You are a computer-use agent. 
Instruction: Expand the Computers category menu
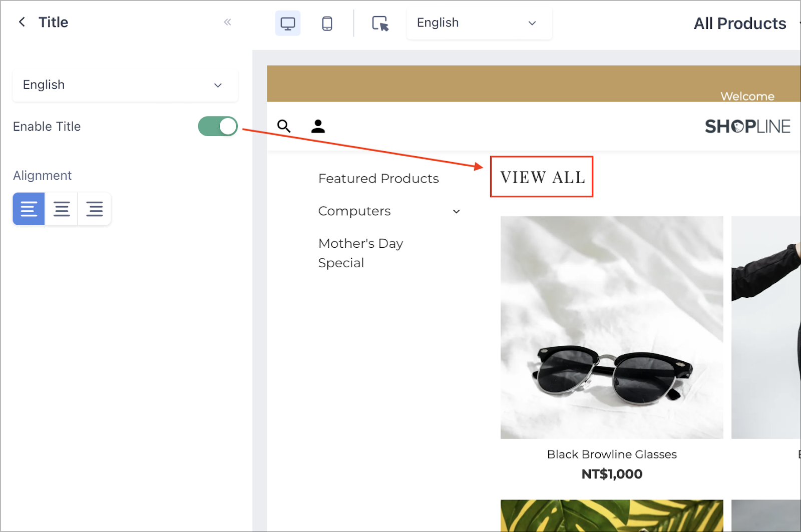pos(456,211)
